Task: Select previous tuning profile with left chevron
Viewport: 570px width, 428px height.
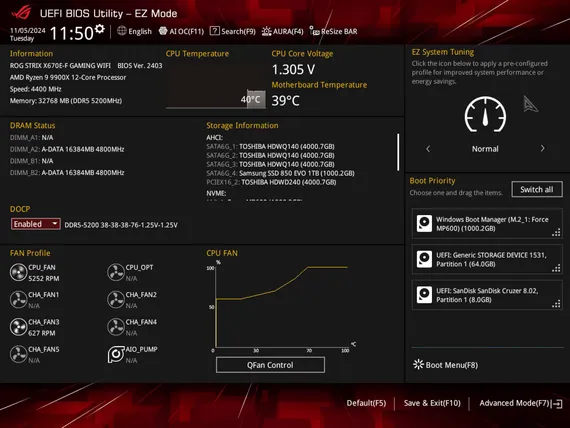Action: (428, 149)
